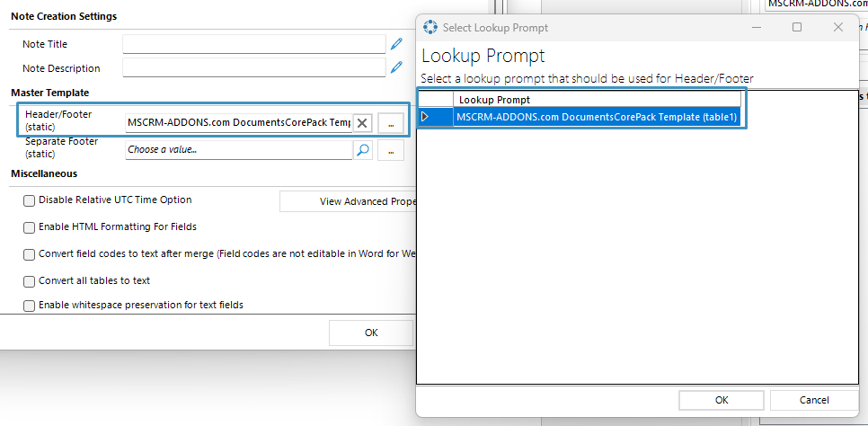Toggle Enable HTML Formatting For Fields
The width and height of the screenshot is (868, 426).
pyautogui.click(x=29, y=227)
